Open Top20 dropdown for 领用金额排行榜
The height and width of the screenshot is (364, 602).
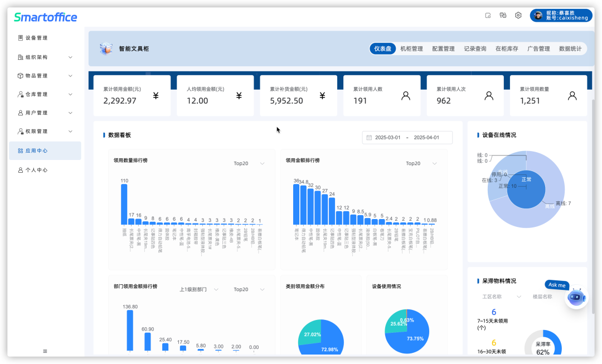pos(421,163)
